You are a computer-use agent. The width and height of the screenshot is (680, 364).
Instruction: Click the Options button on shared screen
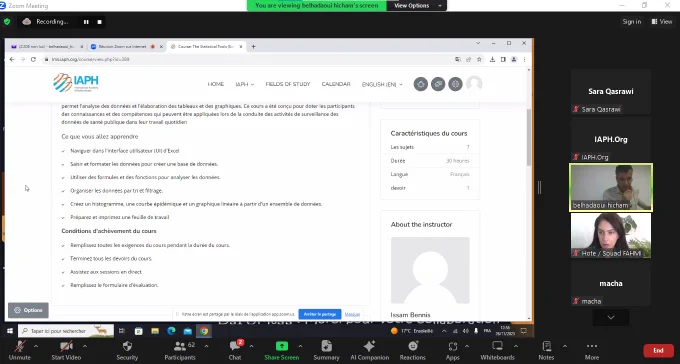coord(28,310)
